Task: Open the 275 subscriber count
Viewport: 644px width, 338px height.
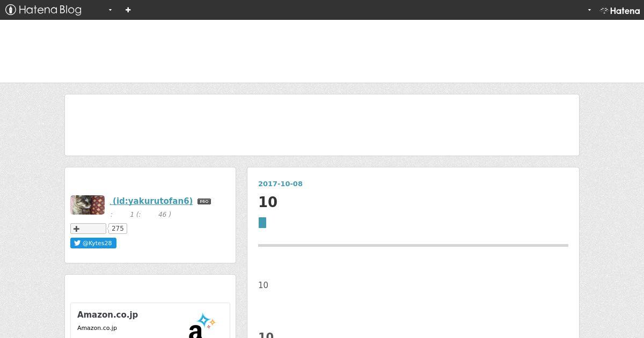Action: click(118, 229)
